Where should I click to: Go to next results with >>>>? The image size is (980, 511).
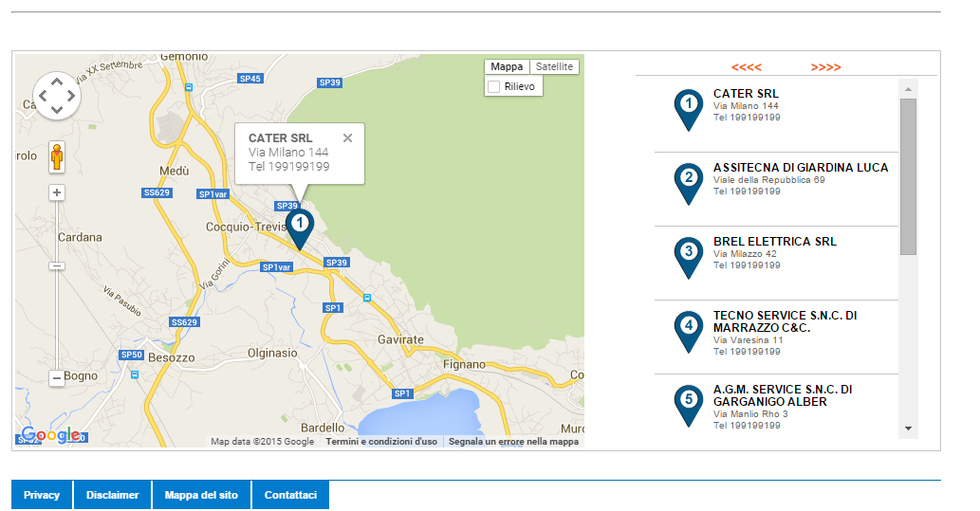click(825, 67)
